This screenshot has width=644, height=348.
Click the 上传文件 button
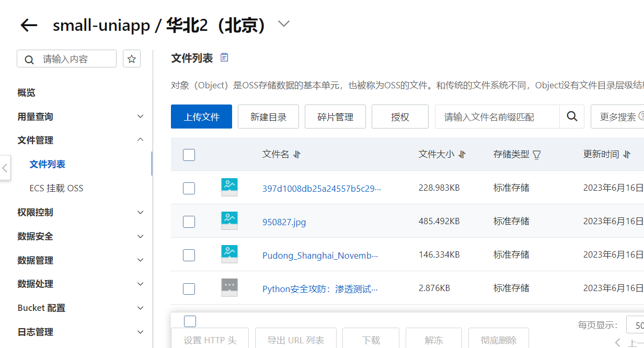pyautogui.click(x=201, y=117)
